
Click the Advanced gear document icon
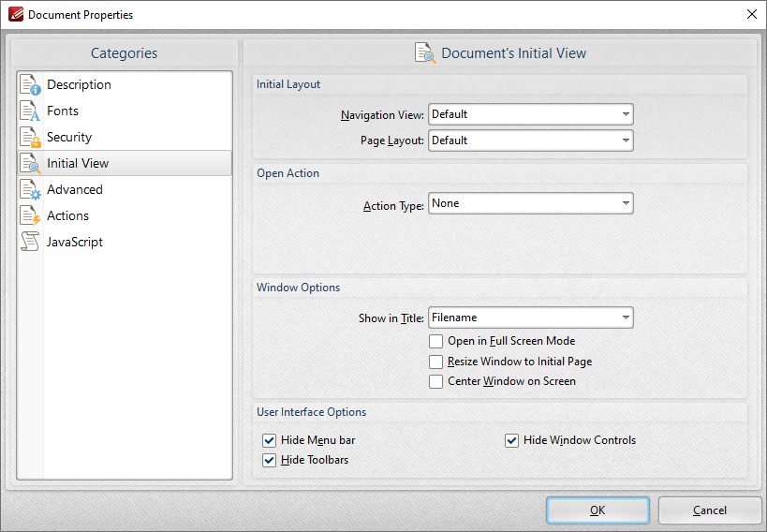(30, 189)
